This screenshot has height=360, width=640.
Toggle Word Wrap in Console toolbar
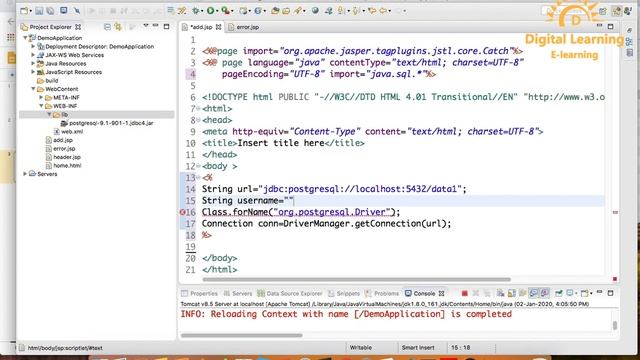pyautogui.click(x=522, y=293)
